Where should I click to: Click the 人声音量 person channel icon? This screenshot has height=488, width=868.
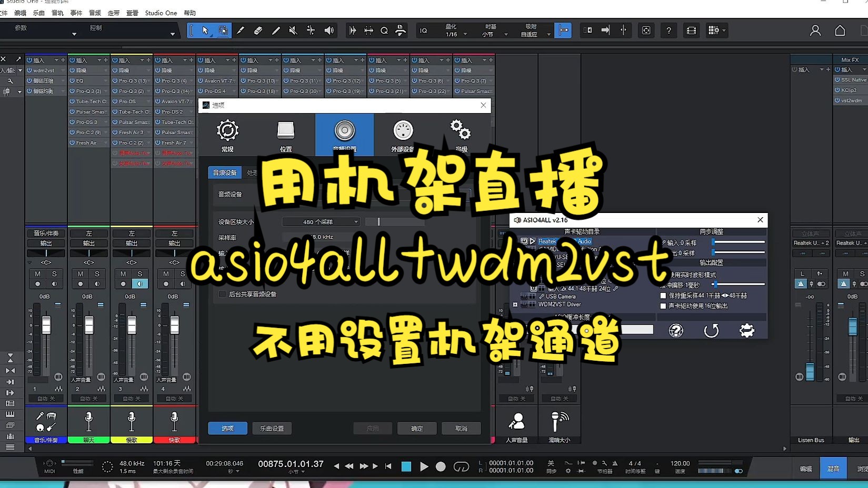coord(516,421)
